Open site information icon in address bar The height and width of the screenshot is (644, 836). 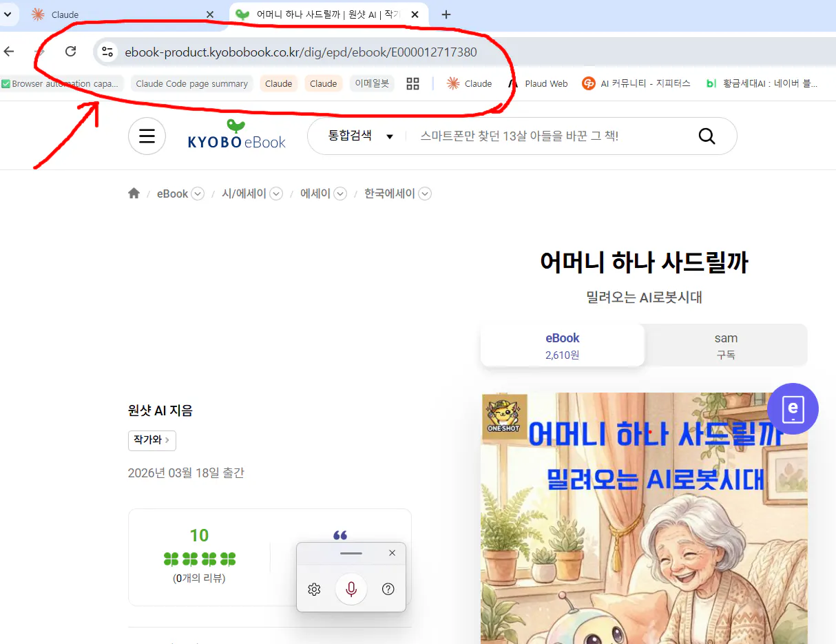tap(107, 52)
